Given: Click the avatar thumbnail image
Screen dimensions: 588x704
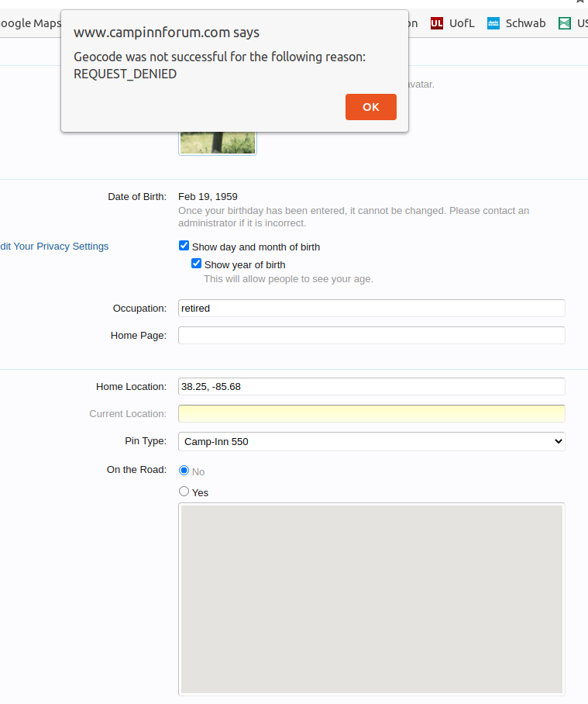Looking at the screenshot, I should 217,143.
